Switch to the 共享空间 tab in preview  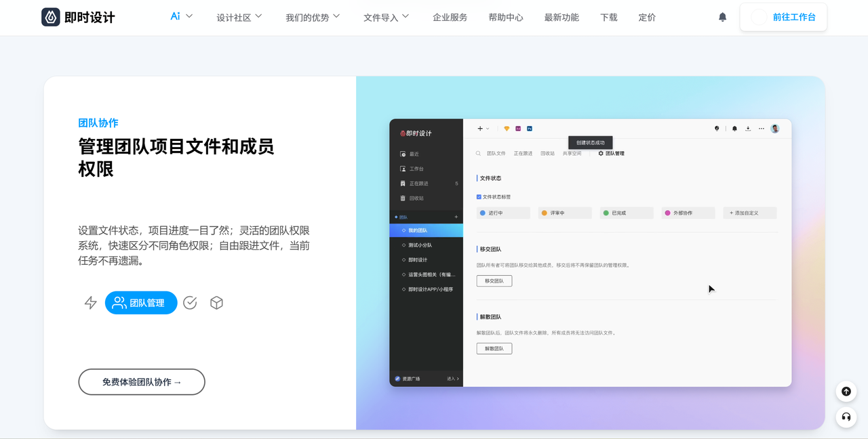[x=572, y=154]
